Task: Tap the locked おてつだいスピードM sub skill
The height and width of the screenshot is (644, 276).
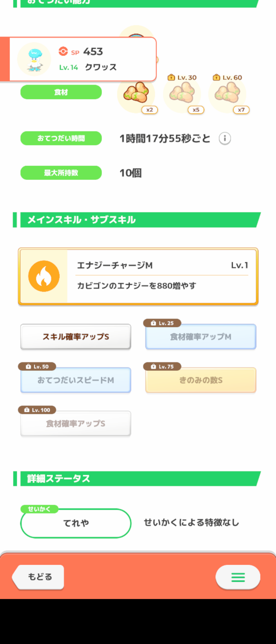Action: 76,380
